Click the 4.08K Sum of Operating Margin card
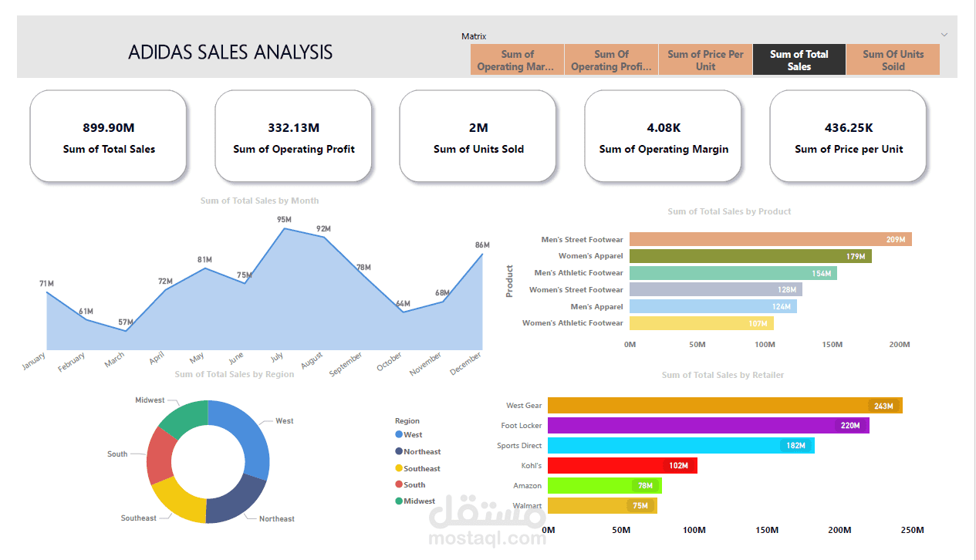This screenshot has height=560, width=976. pos(663,137)
